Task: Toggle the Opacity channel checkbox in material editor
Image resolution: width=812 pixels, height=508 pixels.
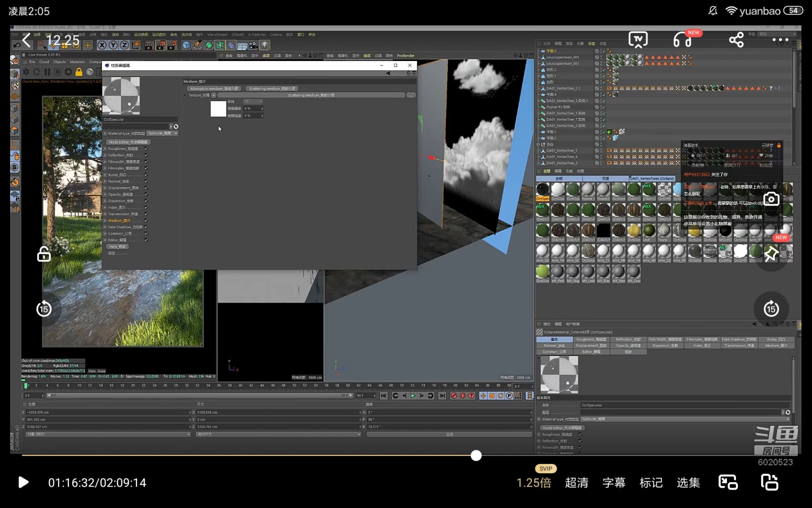Action: click(x=146, y=194)
